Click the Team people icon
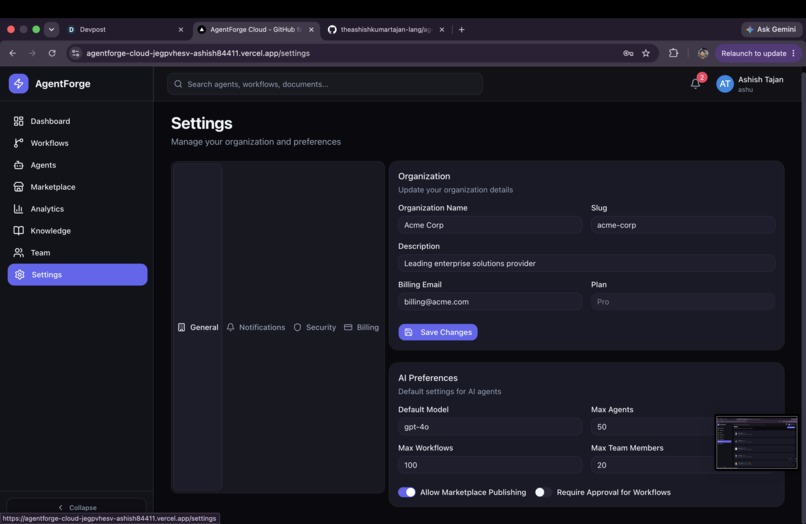This screenshot has height=524, width=806. 19,252
